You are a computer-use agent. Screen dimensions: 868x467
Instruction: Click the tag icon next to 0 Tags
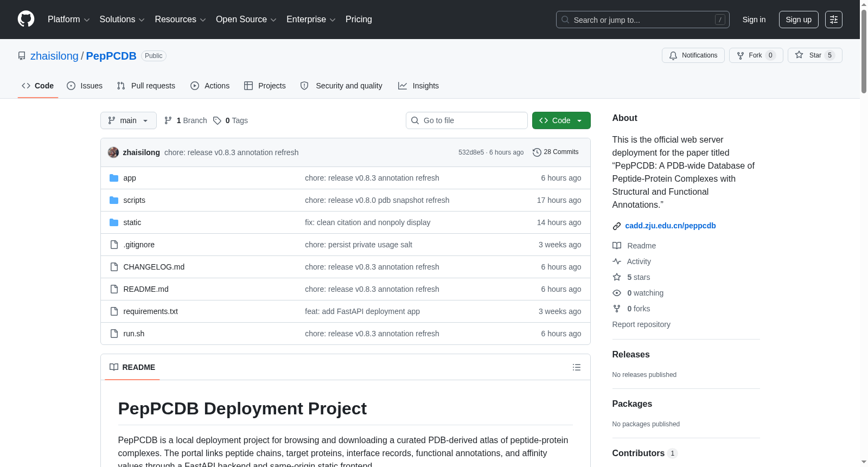click(x=217, y=120)
